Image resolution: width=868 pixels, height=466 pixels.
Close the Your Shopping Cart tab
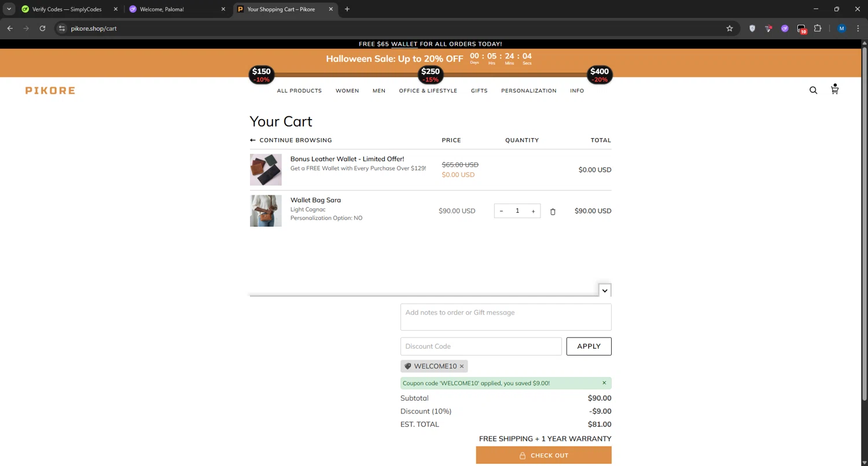point(331,9)
